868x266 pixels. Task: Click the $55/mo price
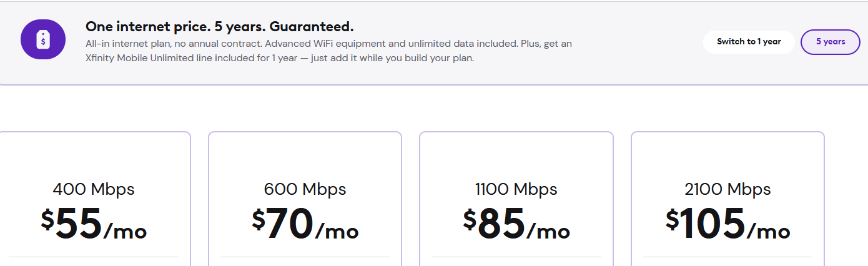tap(94, 224)
